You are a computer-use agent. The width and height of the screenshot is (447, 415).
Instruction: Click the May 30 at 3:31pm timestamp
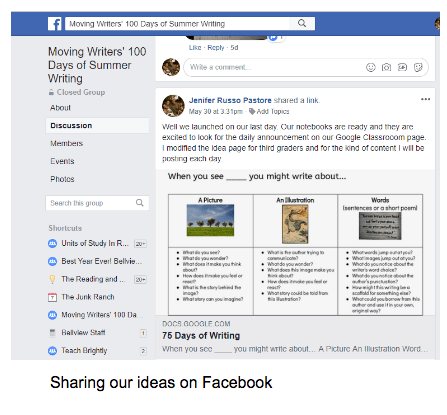click(216, 112)
